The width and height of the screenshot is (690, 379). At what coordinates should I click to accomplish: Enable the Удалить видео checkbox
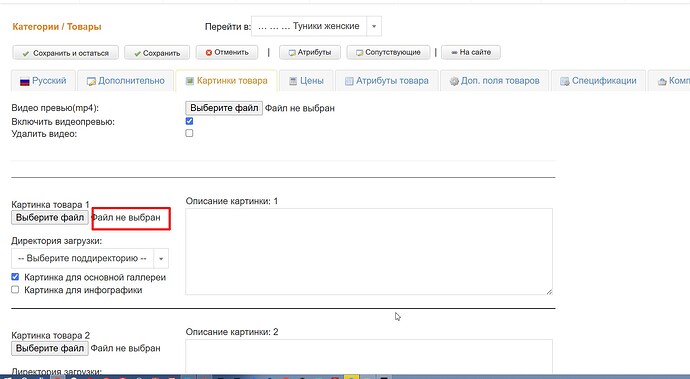click(189, 133)
